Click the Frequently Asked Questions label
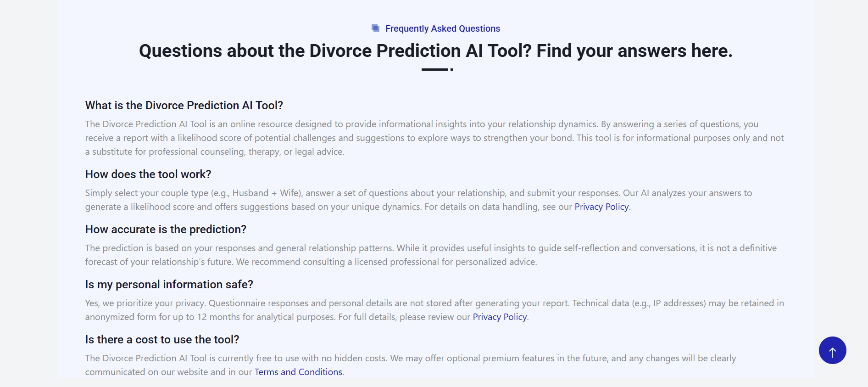This screenshot has width=868, height=387. coord(442,28)
